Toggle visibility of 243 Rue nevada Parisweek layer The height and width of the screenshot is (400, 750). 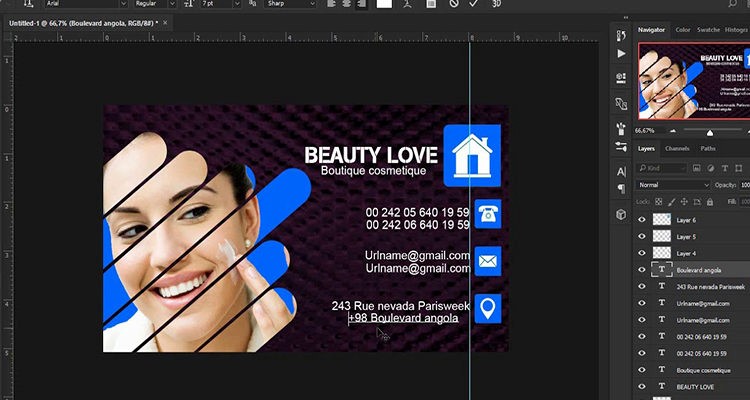[x=642, y=287]
